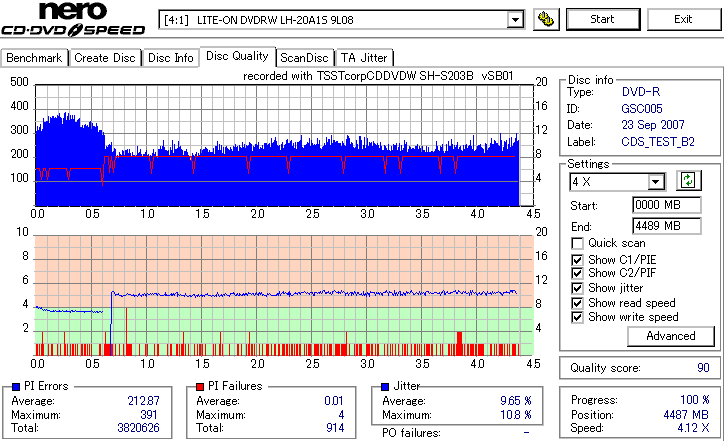Click PI Failures average 0.01
The width and height of the screenshot is (724, 441).
pos(334,401)
